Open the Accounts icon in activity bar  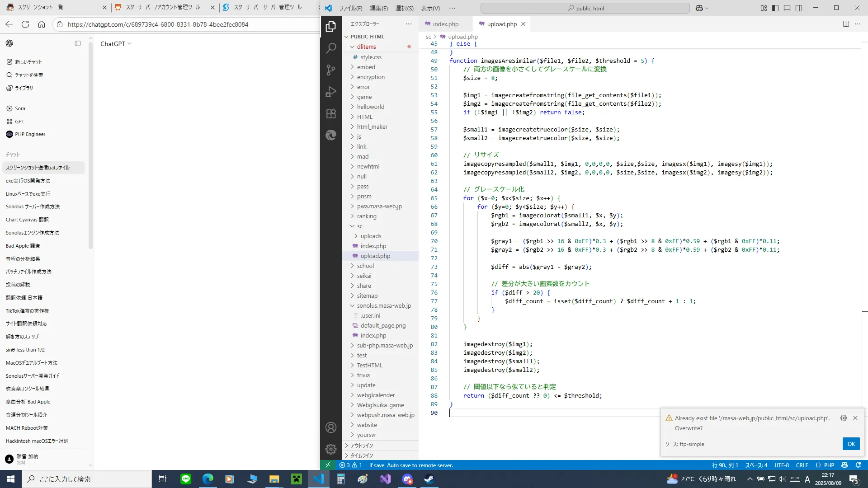click(331, 427)
